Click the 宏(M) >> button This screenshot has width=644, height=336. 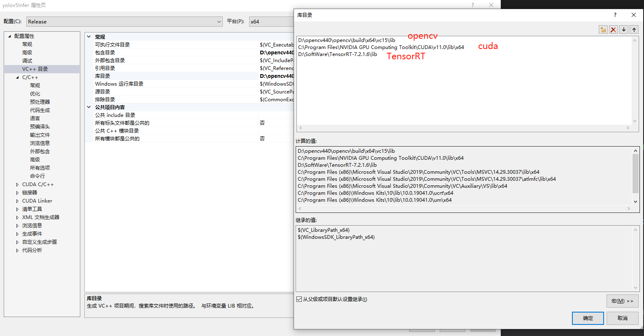[x=623, y=301]
